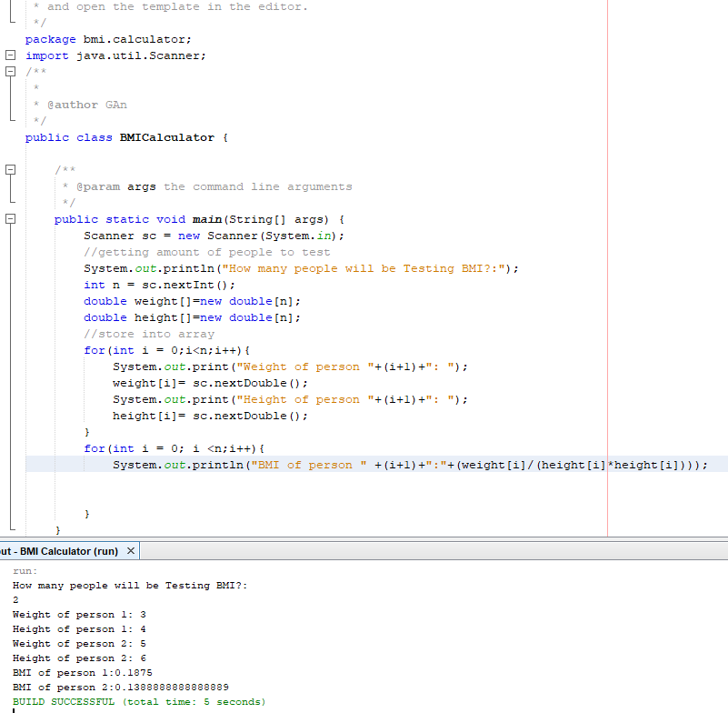Click the error stripe on the right margin
728x713 pixels.
[x=607, y=273]
